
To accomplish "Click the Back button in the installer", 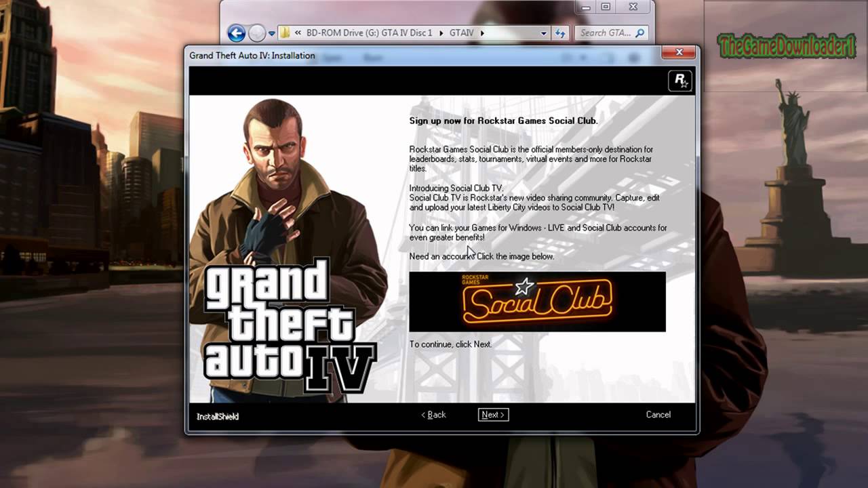I will point(433,415).
